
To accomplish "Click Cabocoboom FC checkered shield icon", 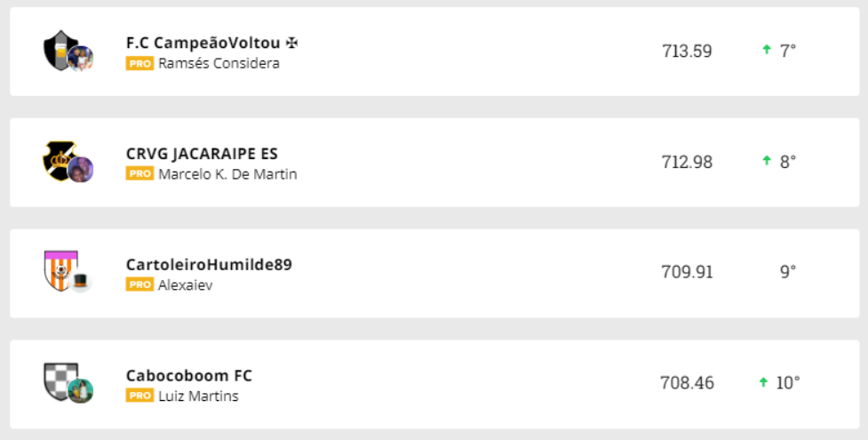I will [x=60, y=381].
